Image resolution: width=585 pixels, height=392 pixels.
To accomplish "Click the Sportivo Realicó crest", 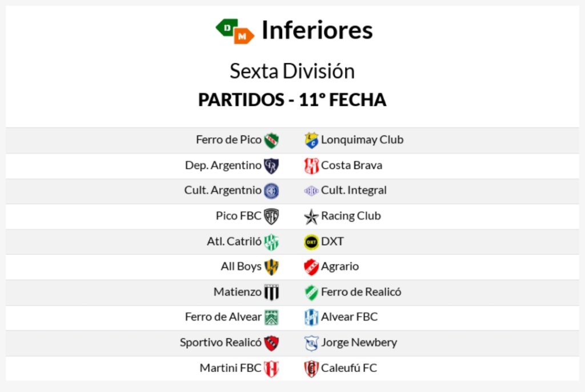I will pyautogui.click(x=271, y=343).
